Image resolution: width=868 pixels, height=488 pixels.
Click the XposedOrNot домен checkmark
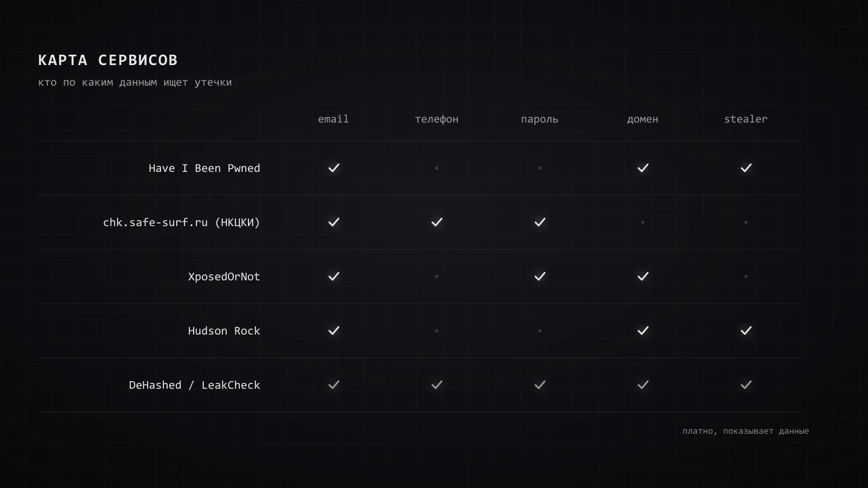click(643, 277)
